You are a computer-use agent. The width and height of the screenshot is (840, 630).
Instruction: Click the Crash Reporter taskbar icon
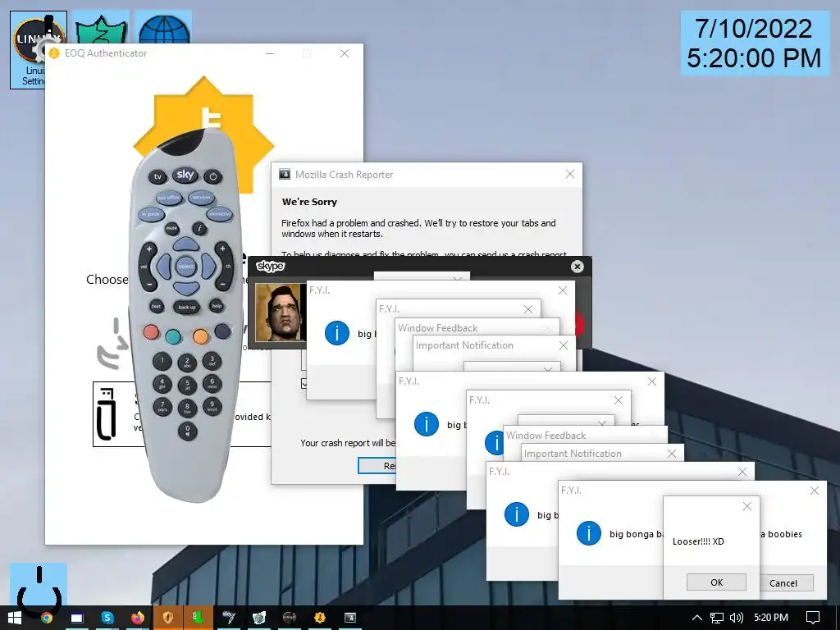pos(349,618)
